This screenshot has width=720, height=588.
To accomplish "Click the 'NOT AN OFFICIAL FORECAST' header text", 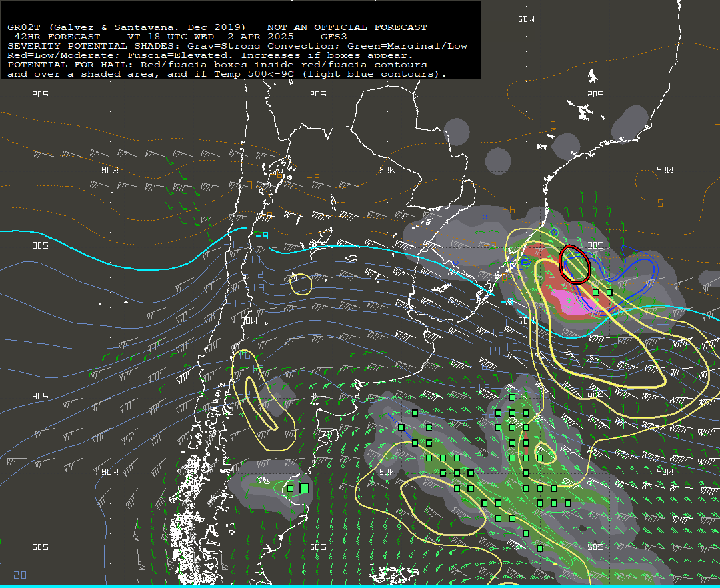I will click(x=347, y=27).
